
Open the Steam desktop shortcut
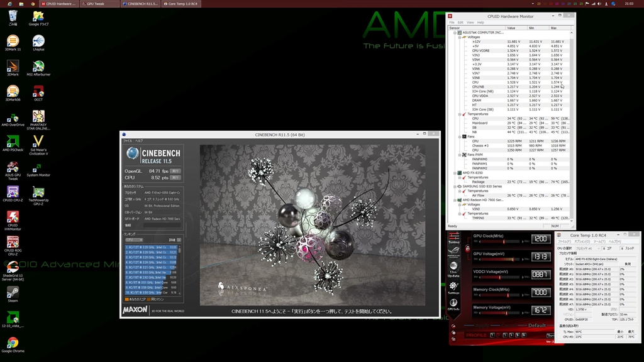click(x=13, y=294)
